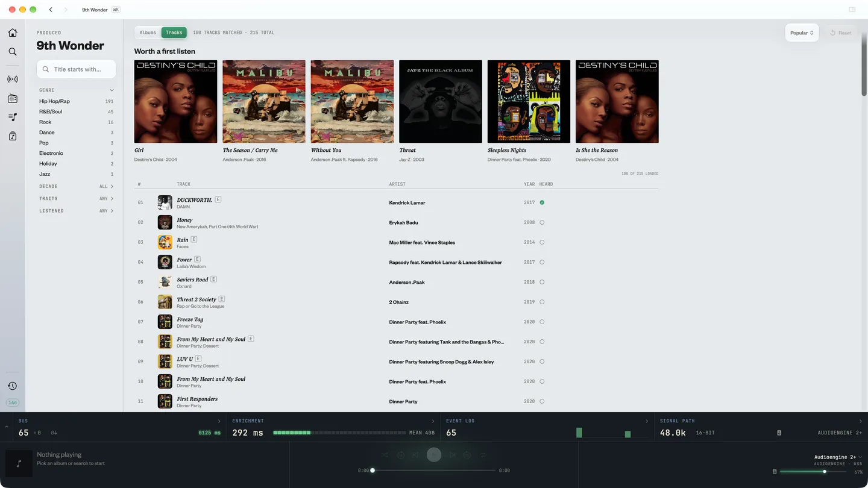Screen dimensions: 868x488
Task: Open the Sleepless Nights album card
Action: click(x=529, y=111)
